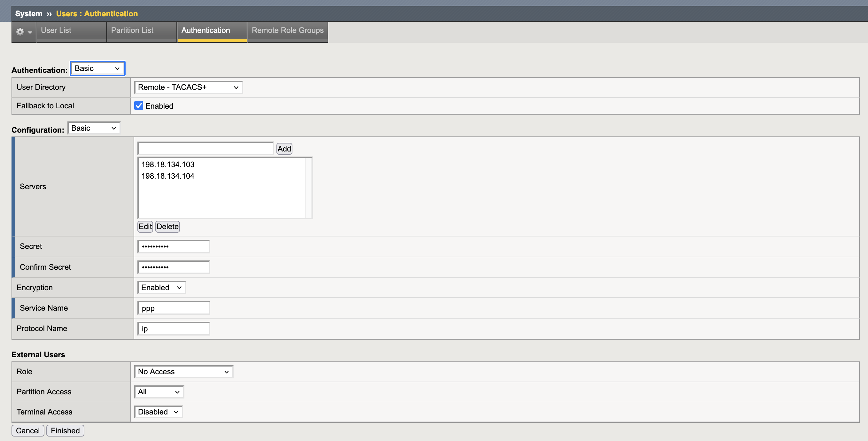868x441 pixels.
Task: Open the Remote Role Groups tab
Action: point(287,31)
